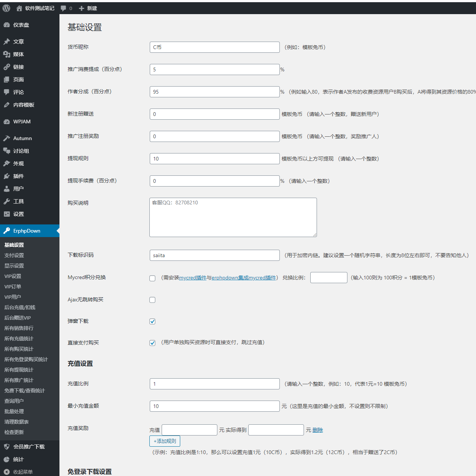Open the 媒体 media library icon
This screenshot has width=476, height=476.
point(7,54)
